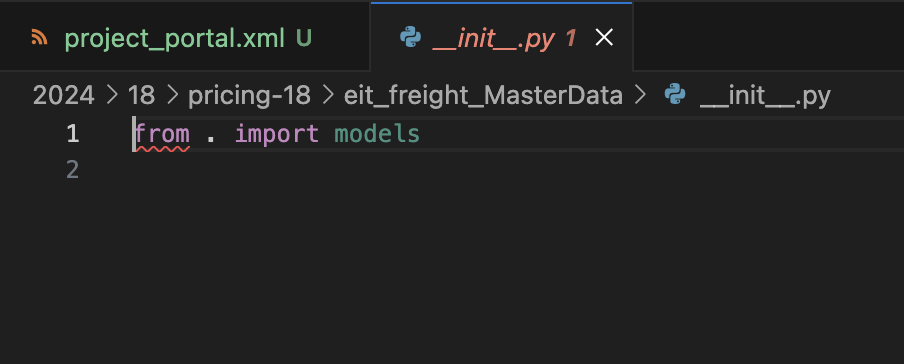
Task: Click line number 2 in the gutter
Action: tap(73, 170)
